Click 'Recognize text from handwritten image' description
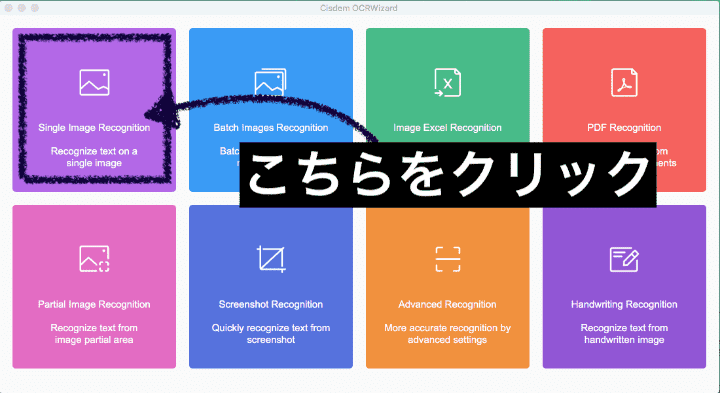Viewport: 720px width, 393px height. (624, 334)
